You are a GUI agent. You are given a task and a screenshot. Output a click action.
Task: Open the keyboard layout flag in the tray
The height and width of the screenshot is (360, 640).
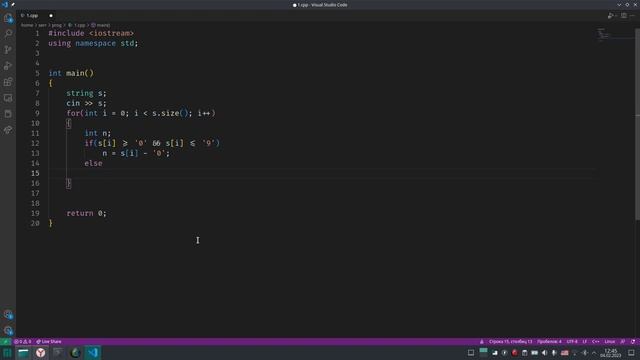pyautogui.click(x=564, y=353)
